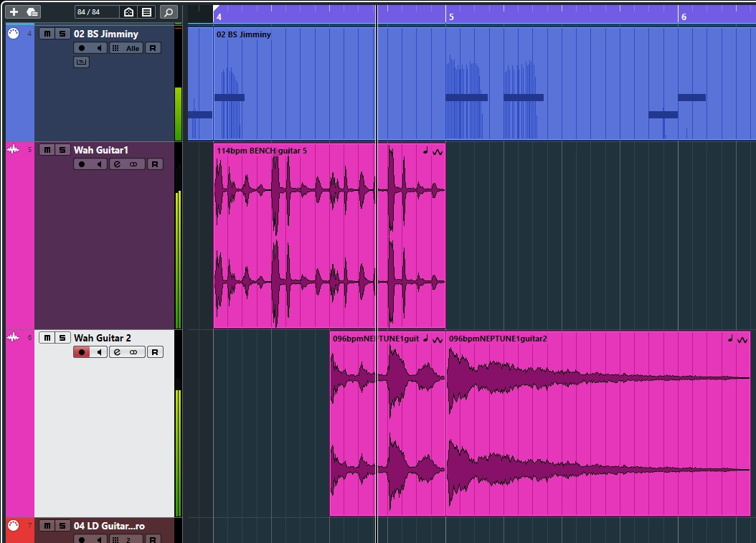Open musical mode options on BENCH guitar 5 clip
This screenshot has width=756, height=543.
(x=425, y=151)
